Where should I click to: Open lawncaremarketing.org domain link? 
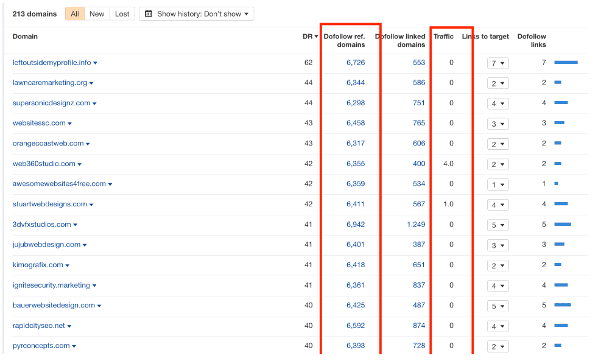coord(49,83)
